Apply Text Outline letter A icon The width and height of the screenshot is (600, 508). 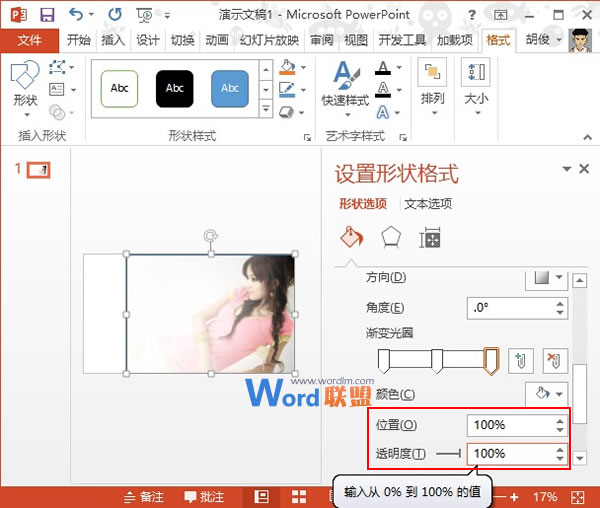click(383, 90)
